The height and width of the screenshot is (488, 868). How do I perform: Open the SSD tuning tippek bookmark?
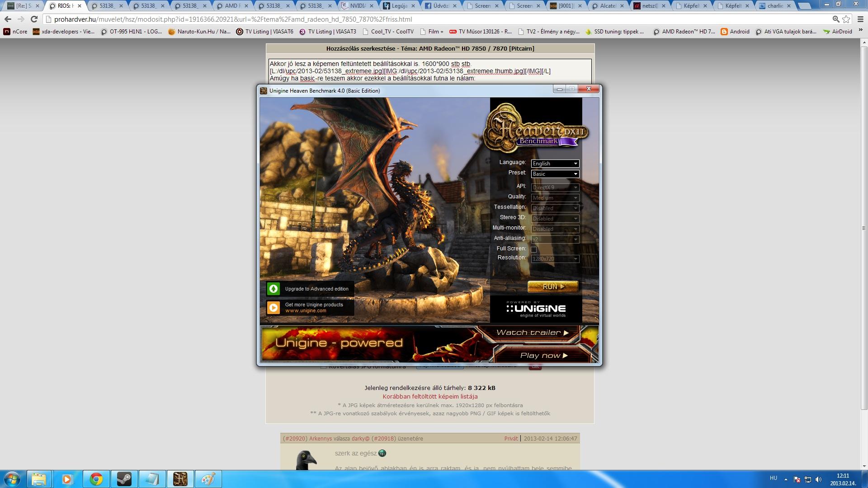point(615,32)
